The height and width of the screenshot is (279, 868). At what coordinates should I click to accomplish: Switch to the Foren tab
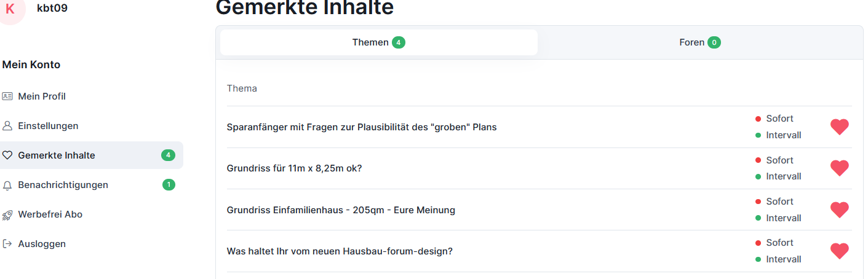point(699,42)
